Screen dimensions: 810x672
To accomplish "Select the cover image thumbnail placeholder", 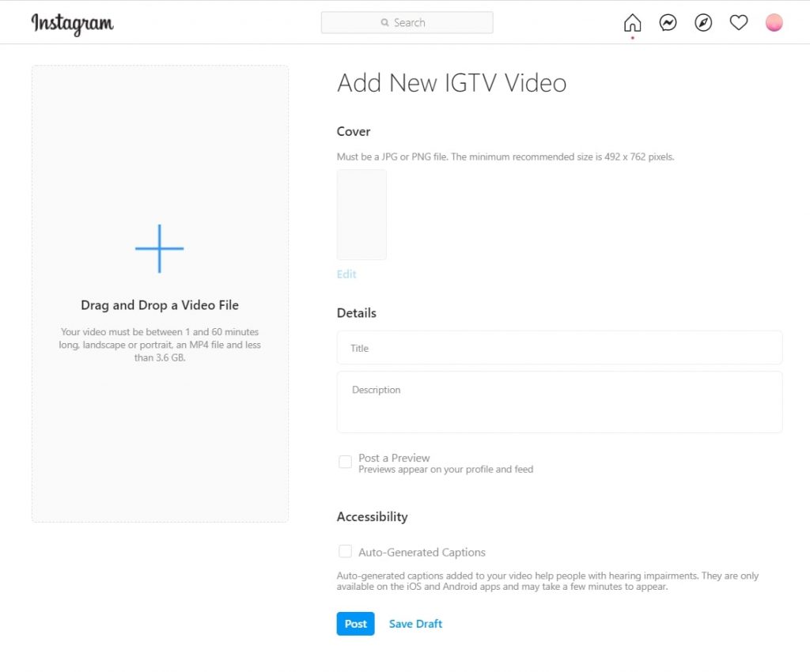I will coord(361,215).
